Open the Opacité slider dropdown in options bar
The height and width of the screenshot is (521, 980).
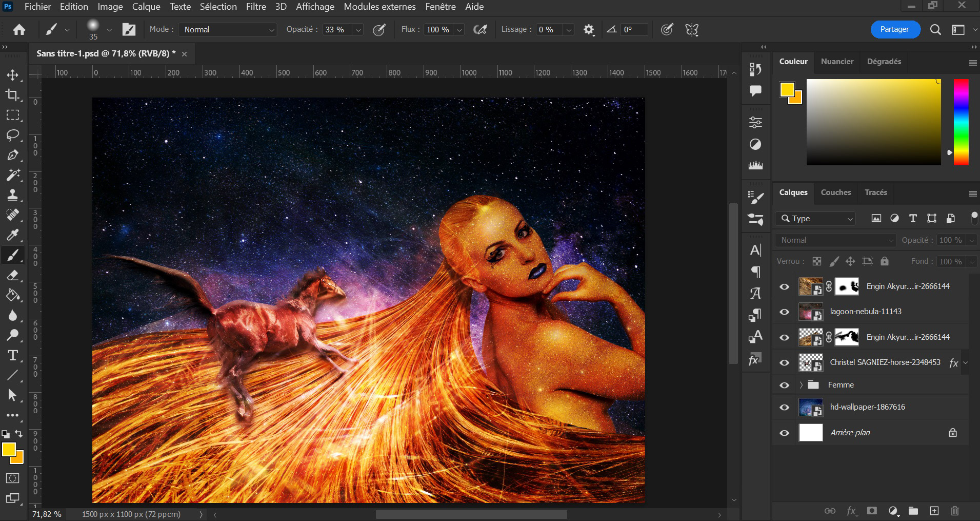click(x=358, y=30)
